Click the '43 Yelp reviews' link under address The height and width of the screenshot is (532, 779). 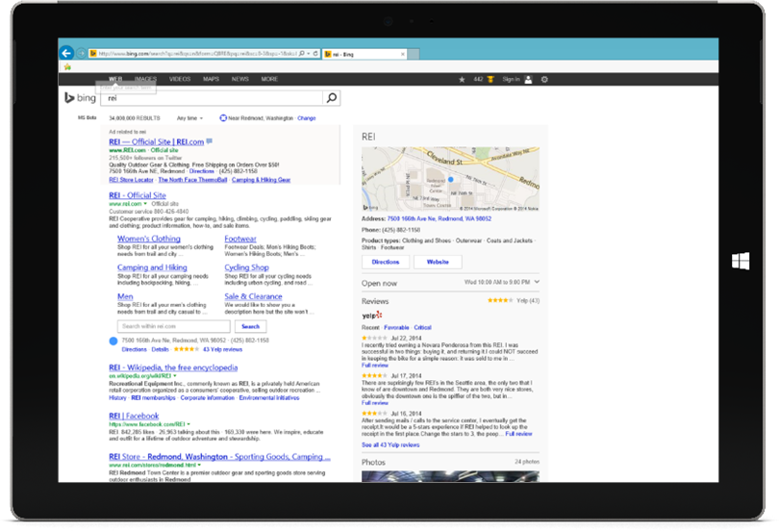(x=222, y=349)
